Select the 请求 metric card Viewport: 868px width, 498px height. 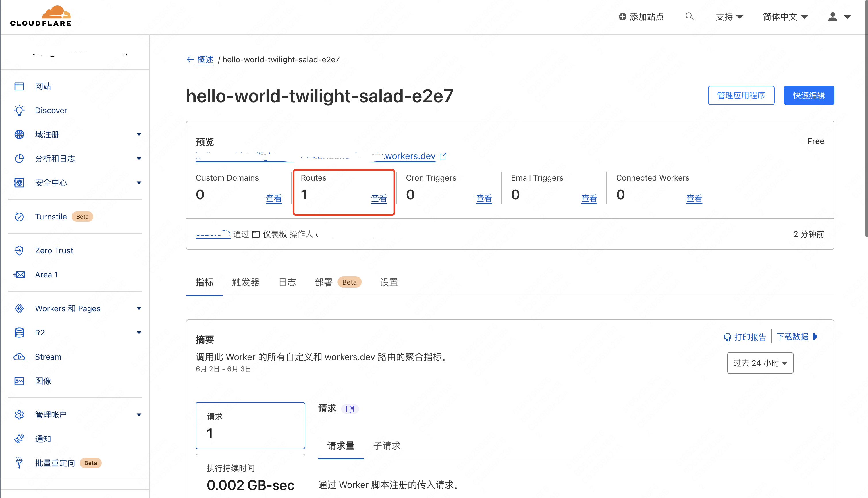[250, 425]
